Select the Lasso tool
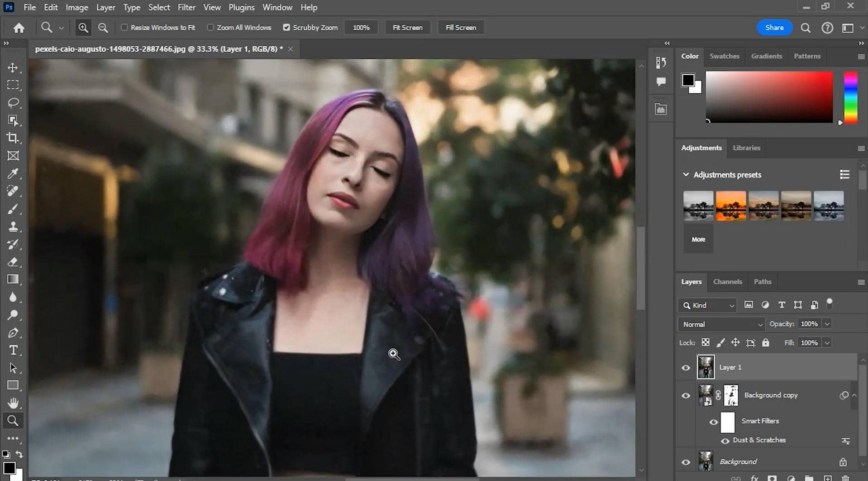Screen dimensions: 868x481 click(x=13, y=103)
